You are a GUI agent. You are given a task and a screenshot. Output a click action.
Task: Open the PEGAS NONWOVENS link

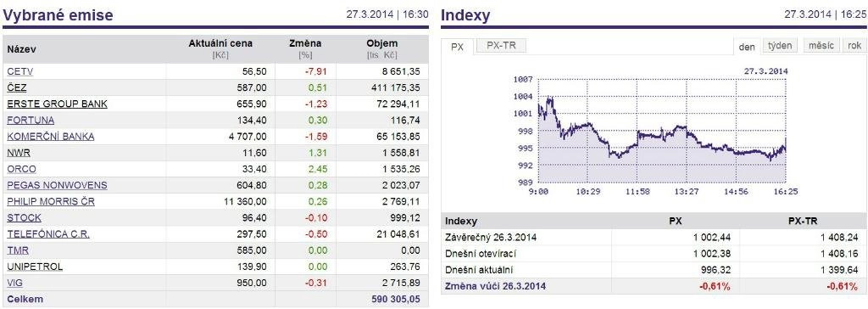pyautogui.click(x=57, y=185)
